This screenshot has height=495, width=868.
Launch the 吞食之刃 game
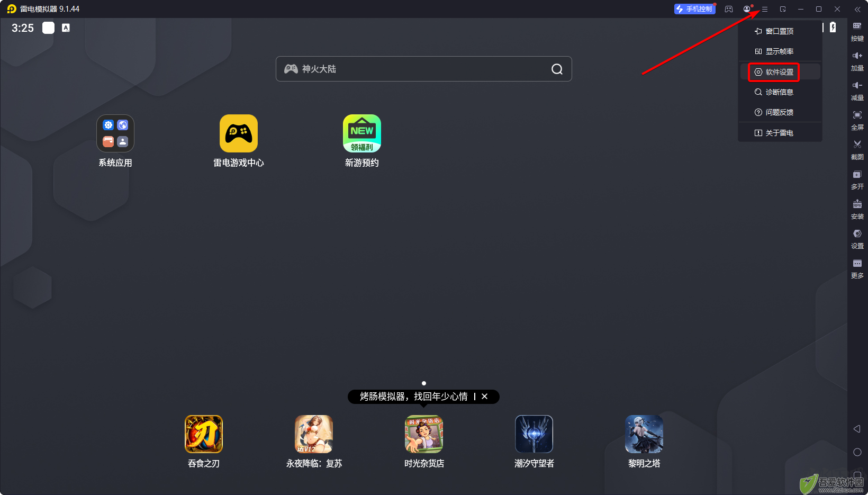click(204, 442)
